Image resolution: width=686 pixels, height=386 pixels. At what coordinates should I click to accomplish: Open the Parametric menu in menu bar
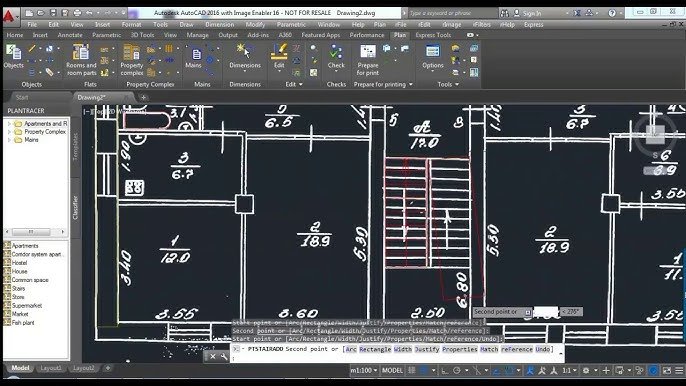[291, 25]
